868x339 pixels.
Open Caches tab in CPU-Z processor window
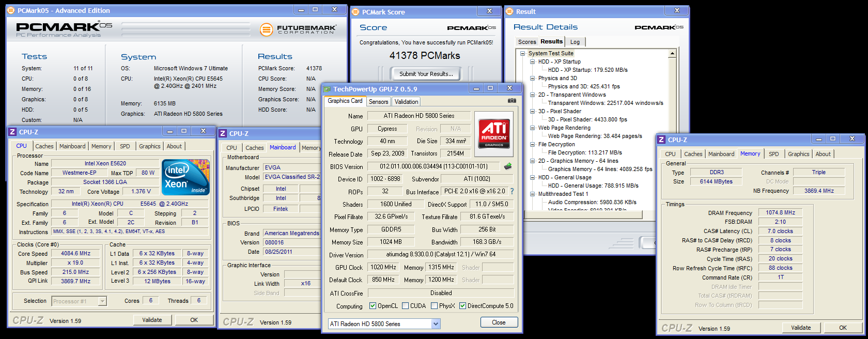(44, 146)
